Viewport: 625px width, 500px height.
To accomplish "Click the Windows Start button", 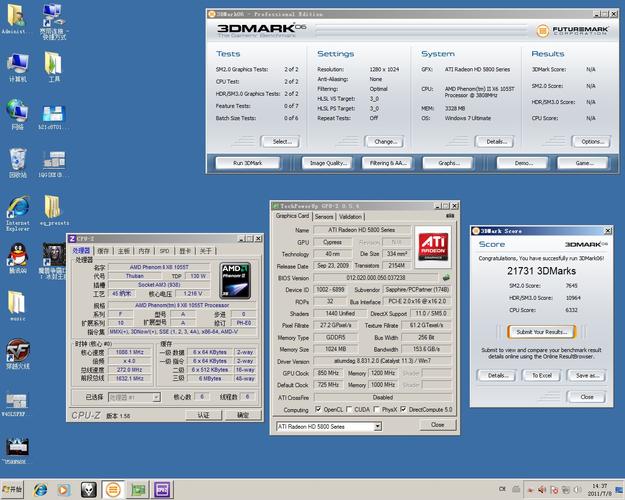I will point(13,490).
